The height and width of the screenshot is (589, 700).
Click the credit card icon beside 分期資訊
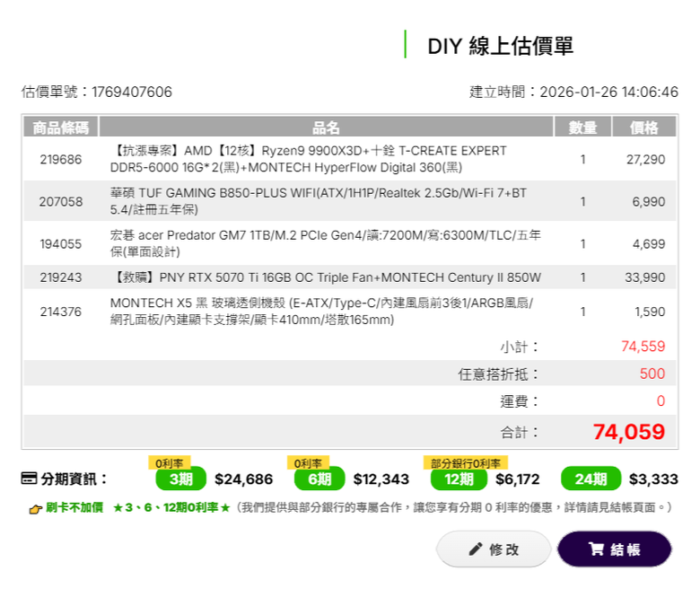[30, 479]
